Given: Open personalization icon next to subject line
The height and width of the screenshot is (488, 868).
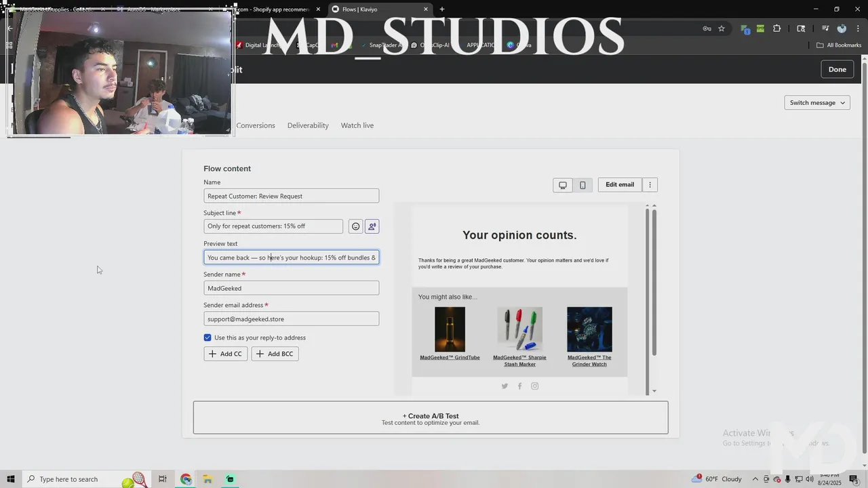Looking at the screenshot, I should (372, 226).
